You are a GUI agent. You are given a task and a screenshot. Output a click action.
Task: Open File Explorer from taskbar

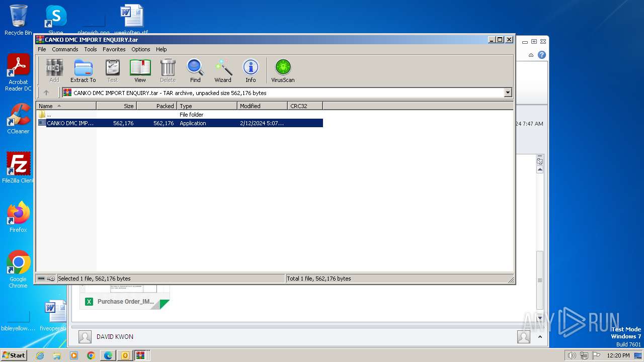pos(57,355)
